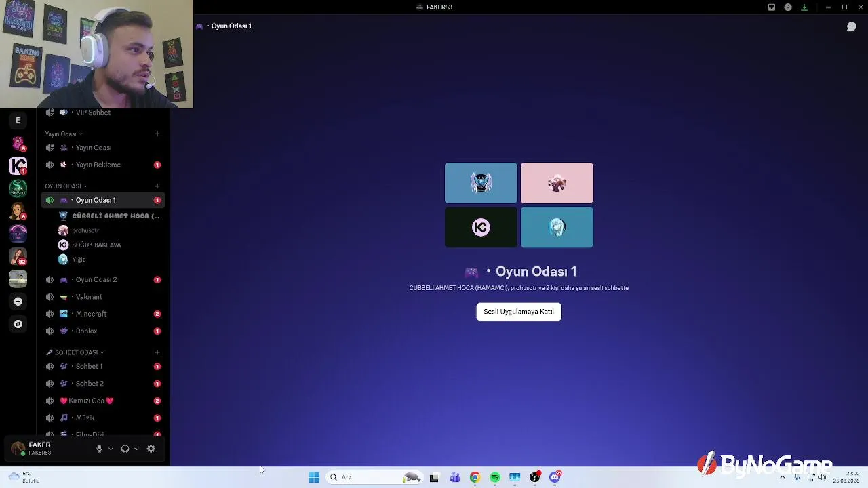Viewport: 868px width, 488px height.
Task: Click the Sesli Uygulamaya Katıl button
Action: point(519,312)
